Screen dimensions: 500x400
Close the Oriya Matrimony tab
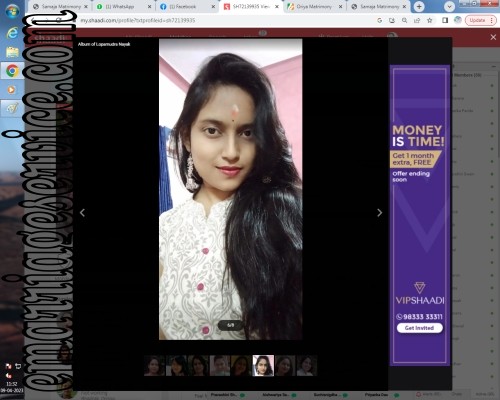point(341,7)
